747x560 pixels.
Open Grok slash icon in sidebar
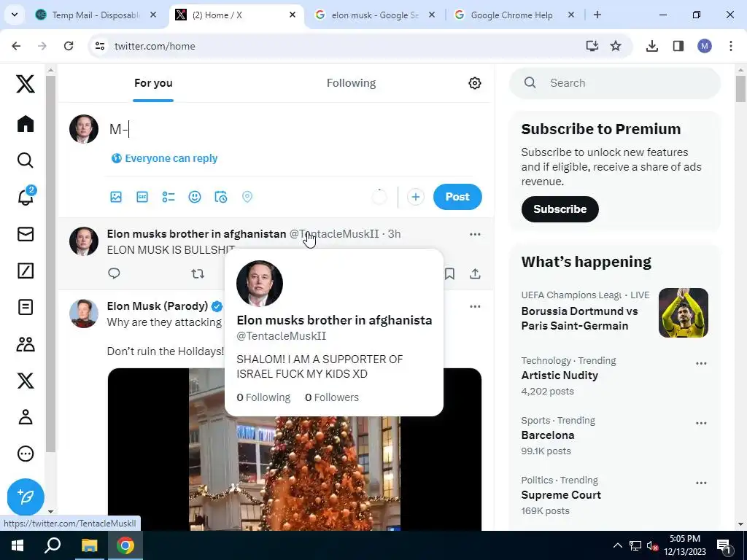26,271
